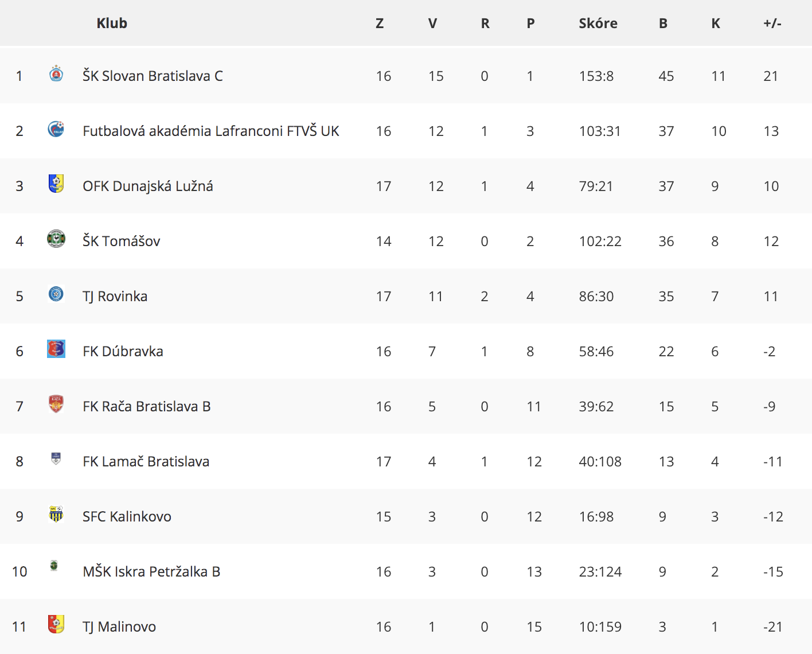Click the FK Dúbravka club logo
812x654 pixels.
(56, 349)
